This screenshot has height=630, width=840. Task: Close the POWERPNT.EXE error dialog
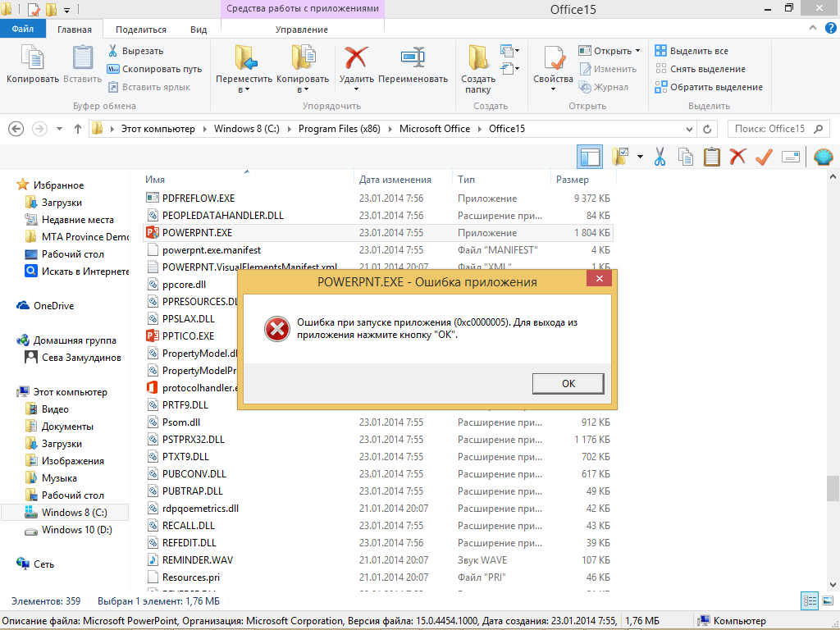point(599,279)
